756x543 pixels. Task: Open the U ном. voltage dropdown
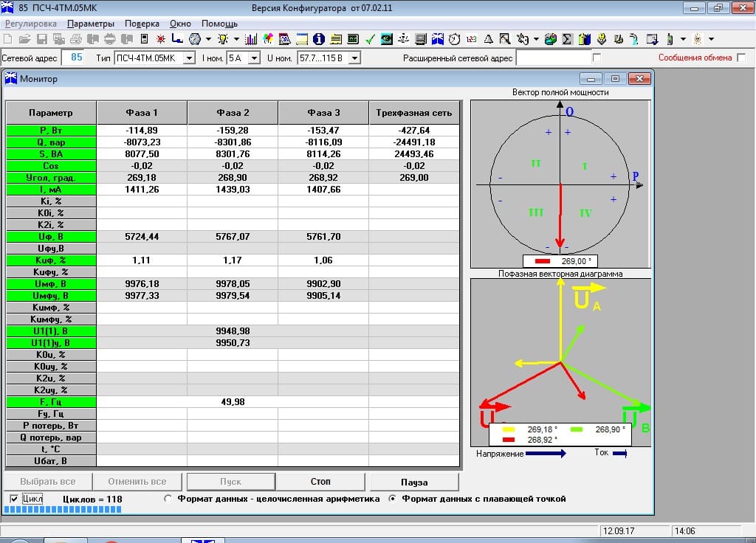354,58
